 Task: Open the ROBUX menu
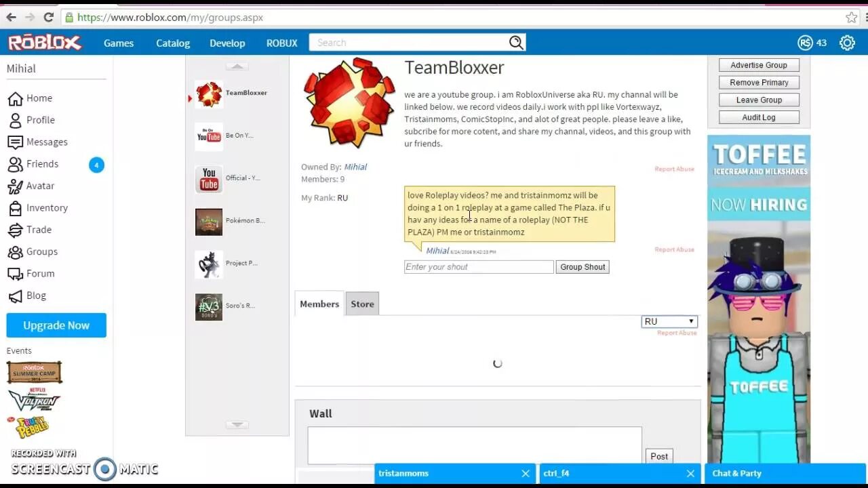click(282, 43)
